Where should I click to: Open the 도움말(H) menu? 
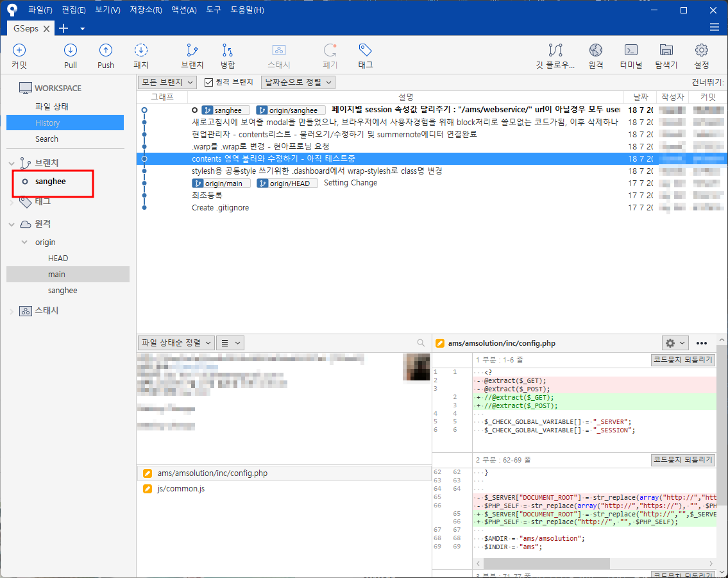[248, 10]
